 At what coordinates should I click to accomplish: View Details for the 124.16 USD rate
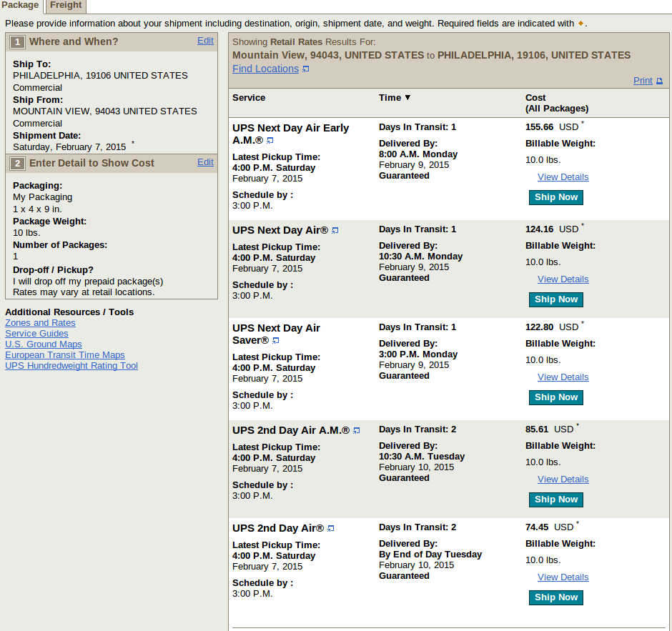click(x=563, y=279)
